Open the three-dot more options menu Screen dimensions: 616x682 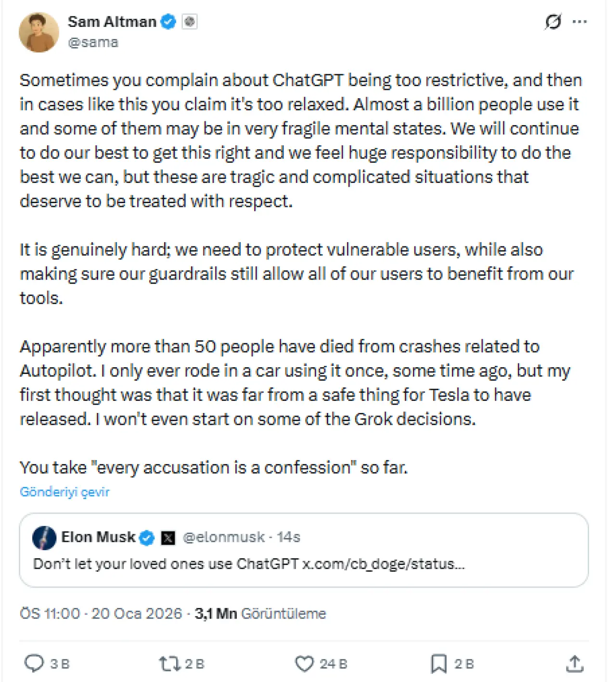point(580,22)
